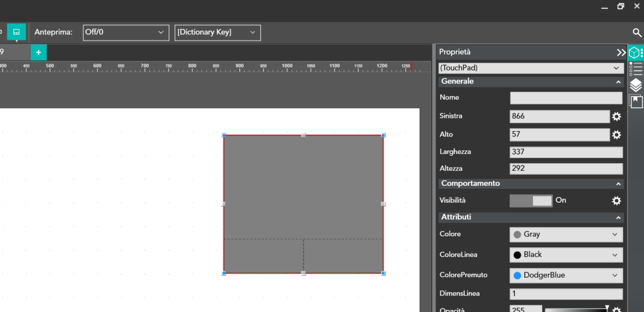Open the gear settings beside Visibilità
The width and height of the screenshot is (644, 312).
point(617,200)
